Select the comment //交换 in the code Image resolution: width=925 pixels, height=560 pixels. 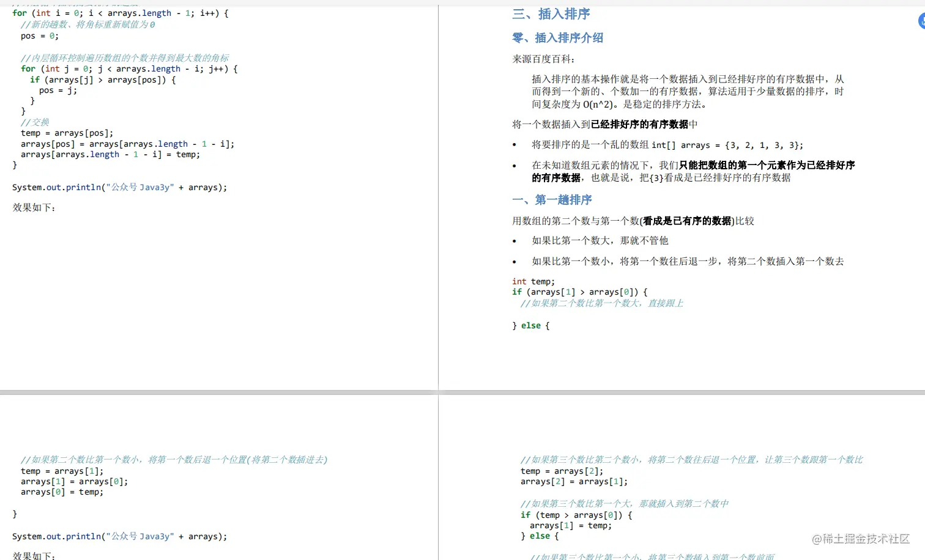[37, 122]
